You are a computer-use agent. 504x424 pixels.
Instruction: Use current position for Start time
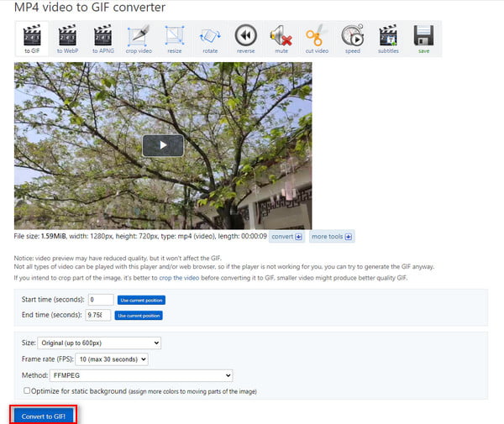[x=141, y=300]
